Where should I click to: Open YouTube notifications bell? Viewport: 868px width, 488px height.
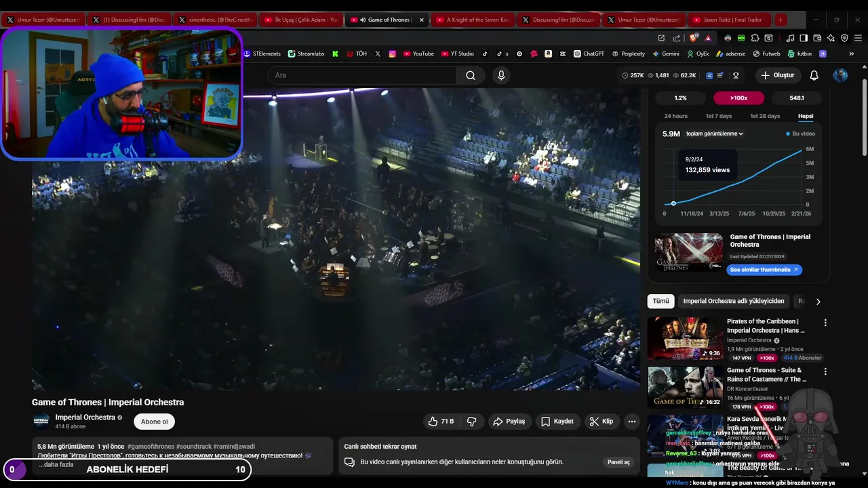814,75
